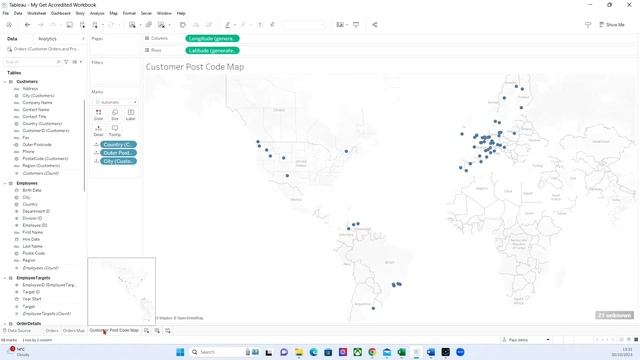Open the Format menu

point(129,13)
